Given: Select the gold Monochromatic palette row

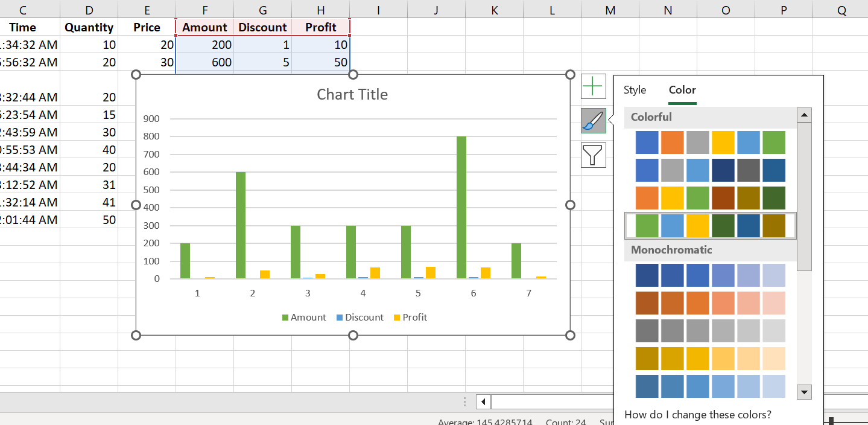Looking at the screenshot, I should tap(710, 359).
